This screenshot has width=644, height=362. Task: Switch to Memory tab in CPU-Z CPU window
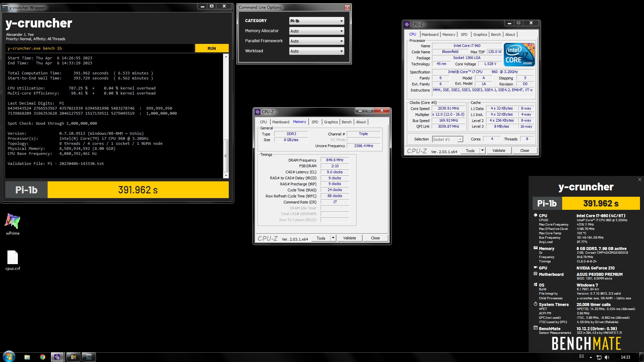[448, 35]
